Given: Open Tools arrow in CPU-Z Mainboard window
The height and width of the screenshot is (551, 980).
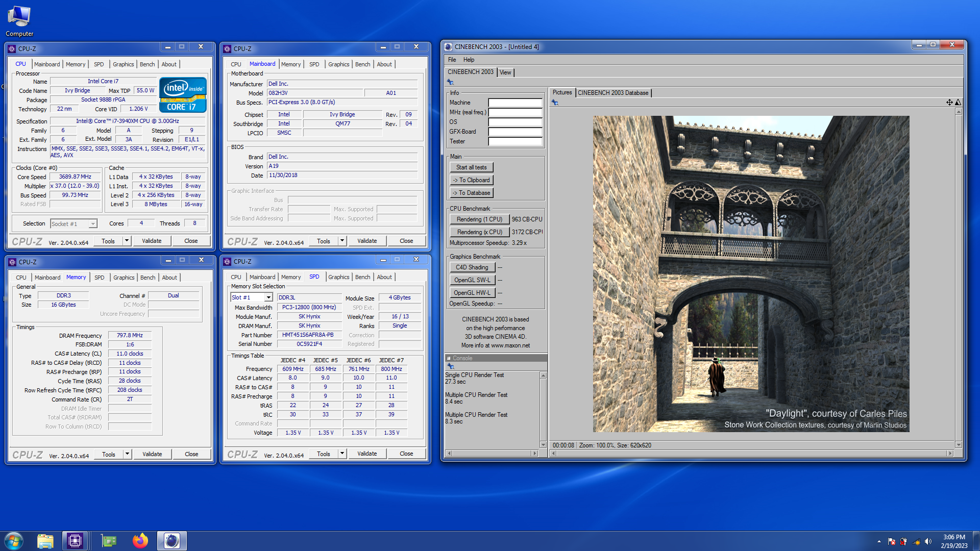Looking at the screenshot, I should tap(342, 241).
